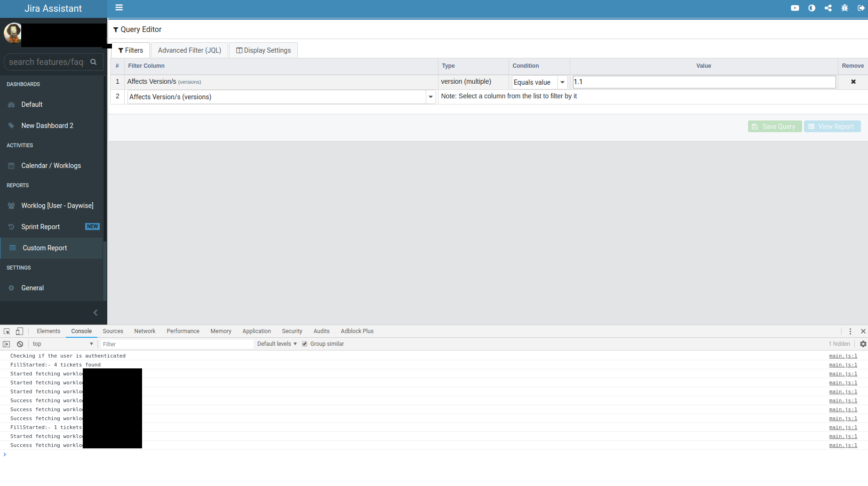The width and height of the screenshot is (868, 486).
Task: Open the DevTools Console tab
Action: pyautogui.click(x=81, y=331)
